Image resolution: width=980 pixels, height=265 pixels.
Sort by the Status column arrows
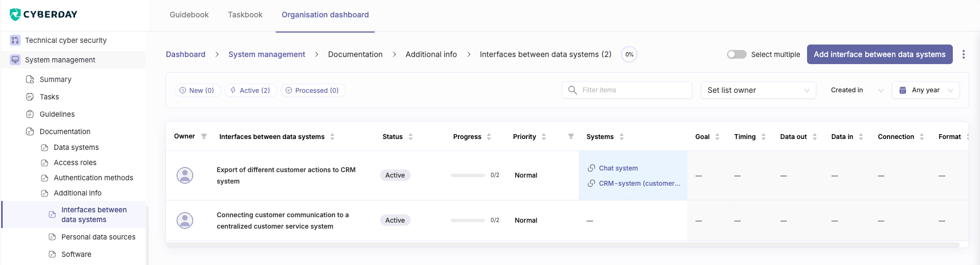411,137
